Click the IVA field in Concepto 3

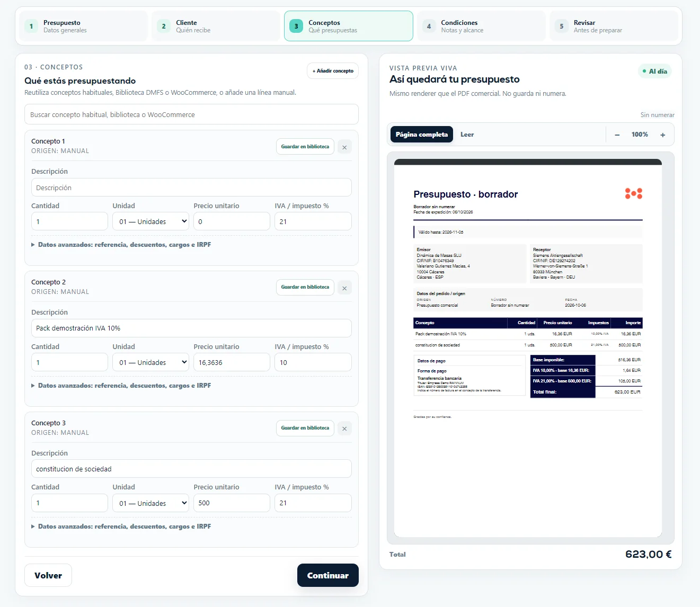pos(313,503)
